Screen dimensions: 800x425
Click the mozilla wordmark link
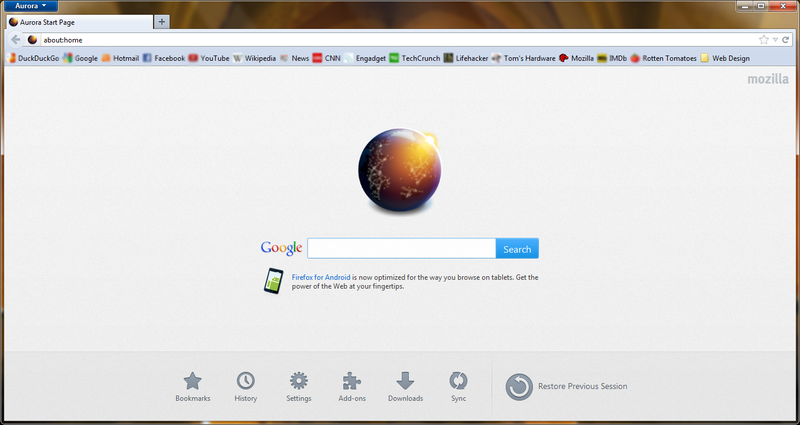pyautogui.click(x=768, y=79)
